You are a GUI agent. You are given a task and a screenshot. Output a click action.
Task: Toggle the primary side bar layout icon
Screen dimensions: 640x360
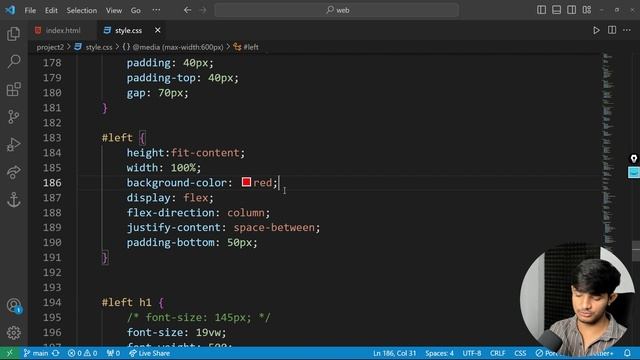(x=541, y=10)
